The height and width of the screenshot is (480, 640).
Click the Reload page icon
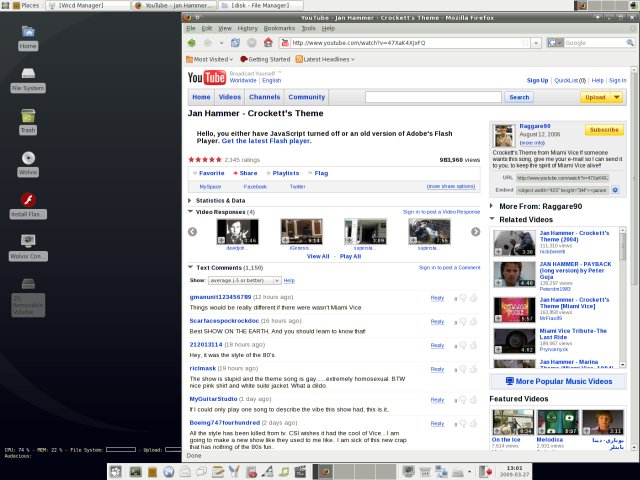(x=236, y=43)
